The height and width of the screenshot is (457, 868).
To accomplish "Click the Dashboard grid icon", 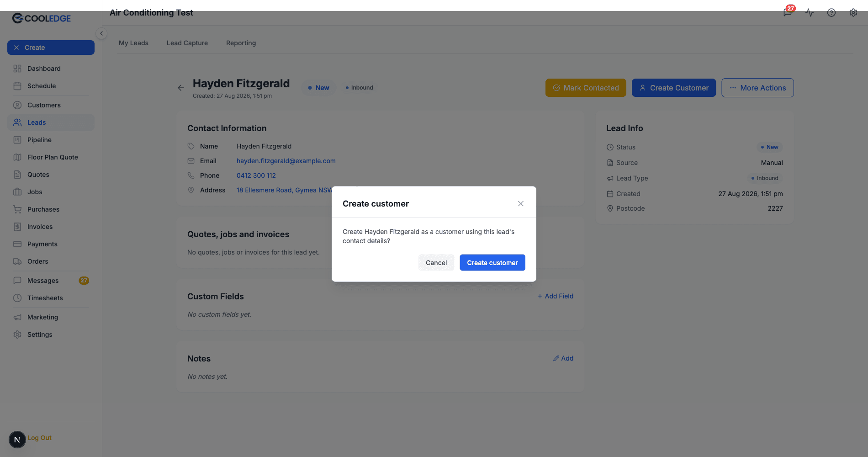I will click(17, 69).
